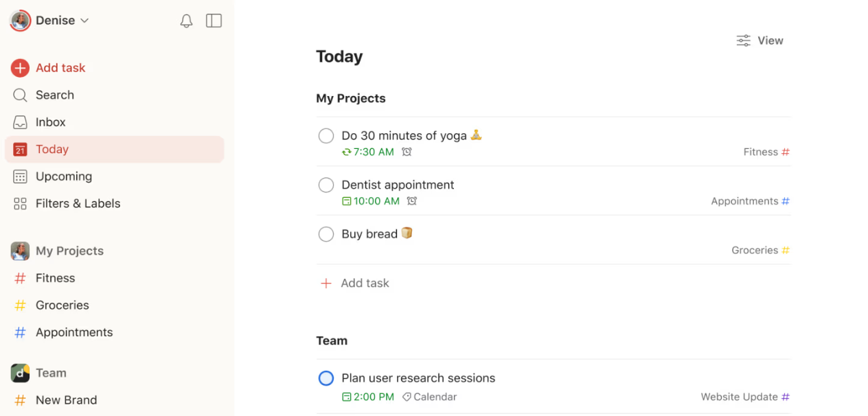Click Add task below Buy bread
This screenshot has height=416, width=868.
click(x=364, y=284)
